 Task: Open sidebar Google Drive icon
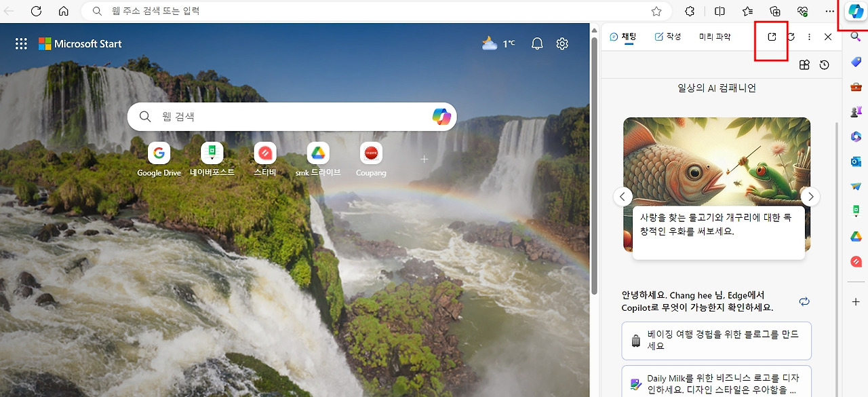tap(856, 236)
